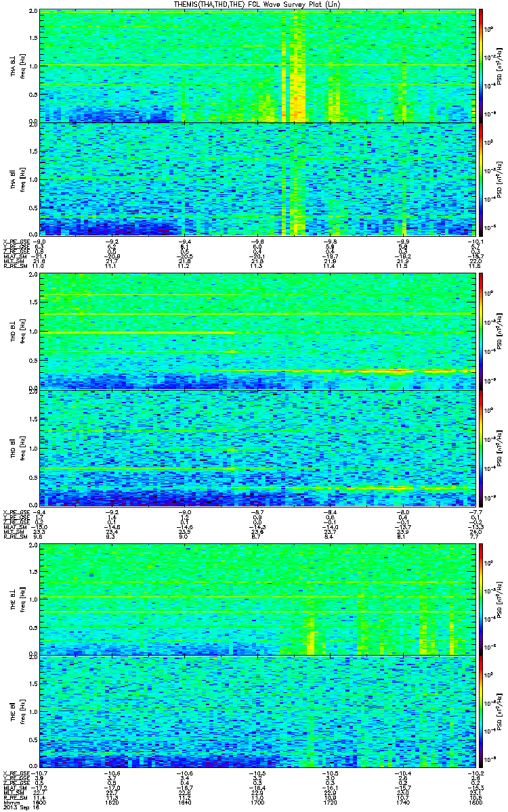Click the 1720 time tick label
Screen dimensions: 508x812
(329, 802)
